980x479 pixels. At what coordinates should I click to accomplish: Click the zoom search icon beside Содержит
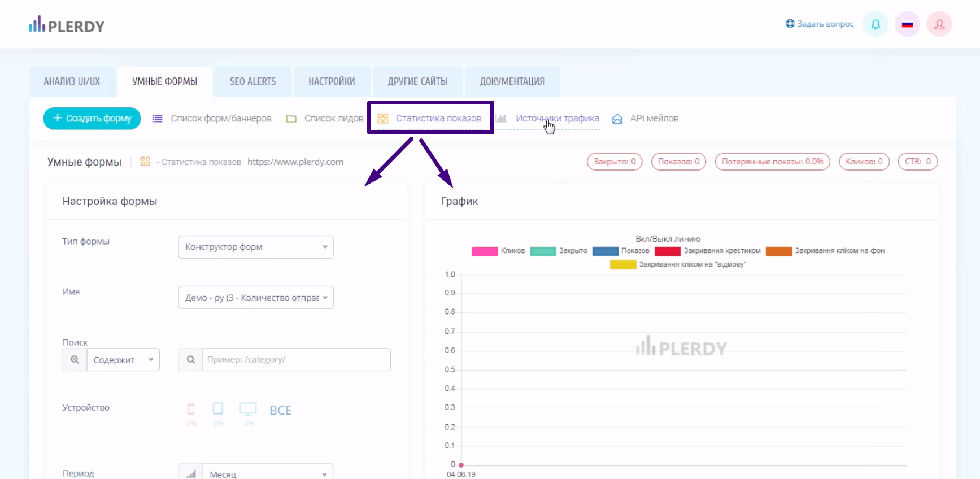75,360
